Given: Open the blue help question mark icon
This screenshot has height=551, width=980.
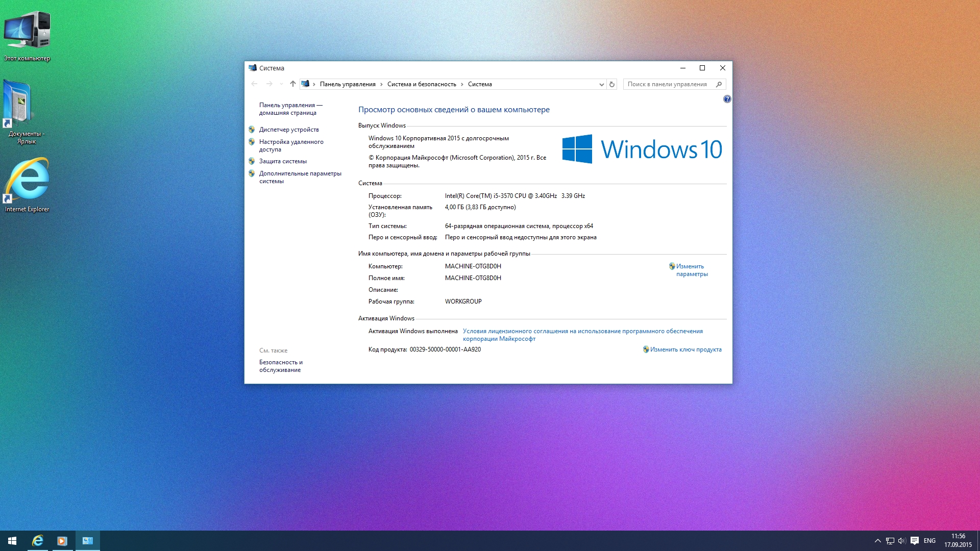Looking at the screenshot, I should tap(727, 99).
